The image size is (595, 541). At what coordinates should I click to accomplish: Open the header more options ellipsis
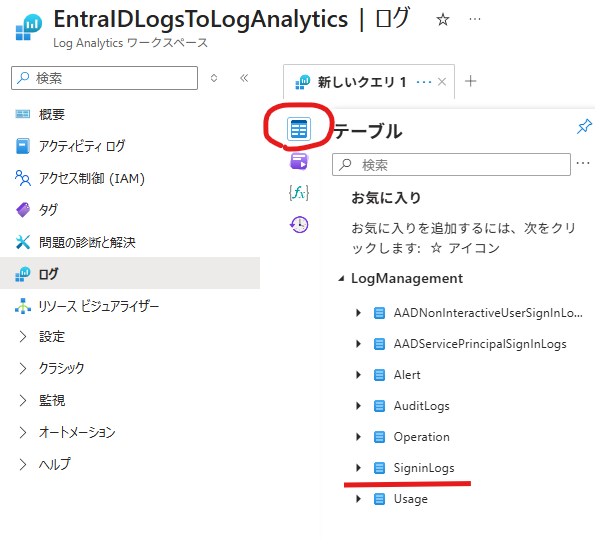(x=475, y=19)
